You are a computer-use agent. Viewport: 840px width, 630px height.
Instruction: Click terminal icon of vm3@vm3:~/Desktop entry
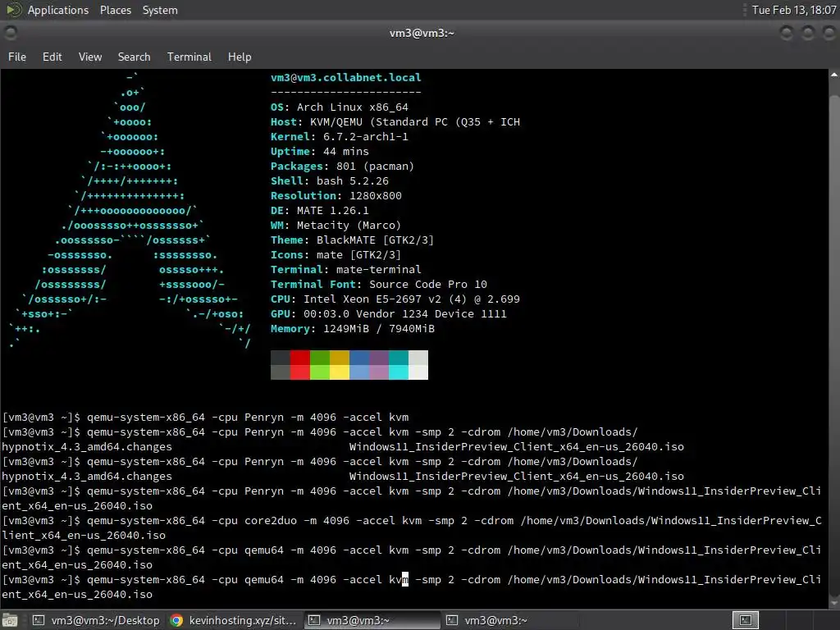pos(39,620)
